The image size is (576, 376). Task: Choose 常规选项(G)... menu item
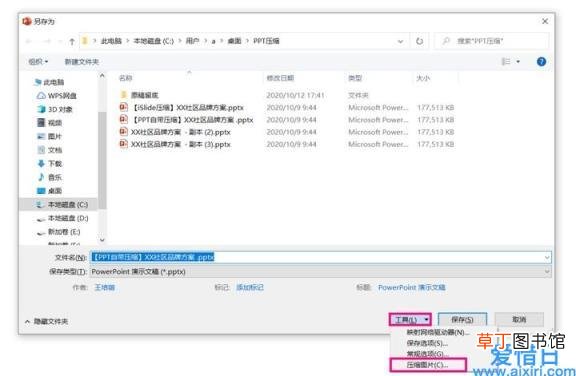(x=427, y=354)
